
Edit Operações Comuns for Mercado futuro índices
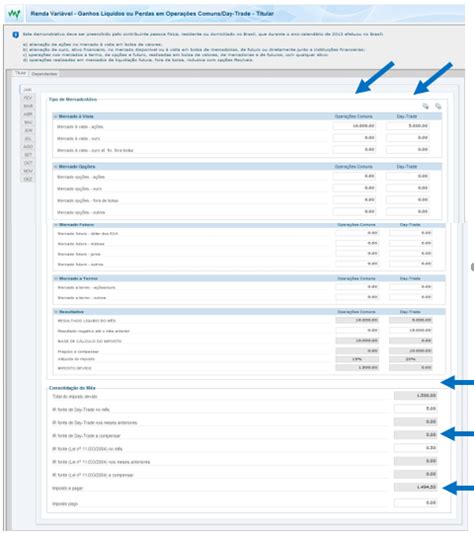click(357, 243)
